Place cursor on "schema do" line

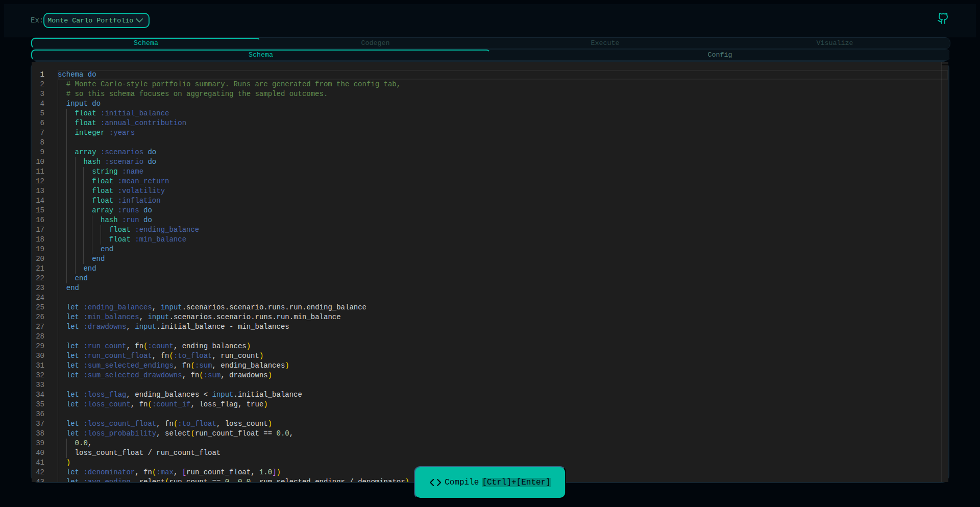click(x=77, y=75)
